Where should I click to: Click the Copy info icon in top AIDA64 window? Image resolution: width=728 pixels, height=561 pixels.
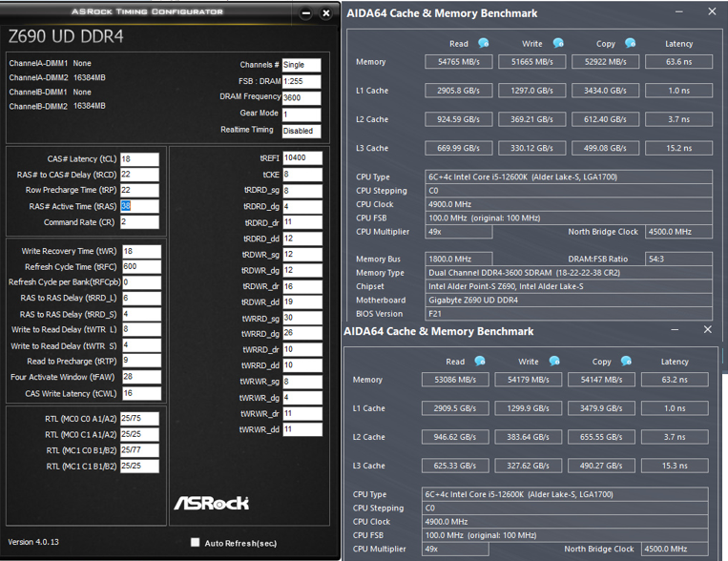coord(630,43)
